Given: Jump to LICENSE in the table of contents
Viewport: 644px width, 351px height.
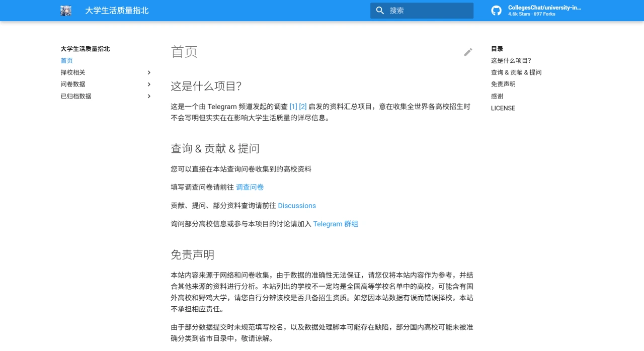Looking at the screenshot, I should pyautogui.click(x=503, y=108).
